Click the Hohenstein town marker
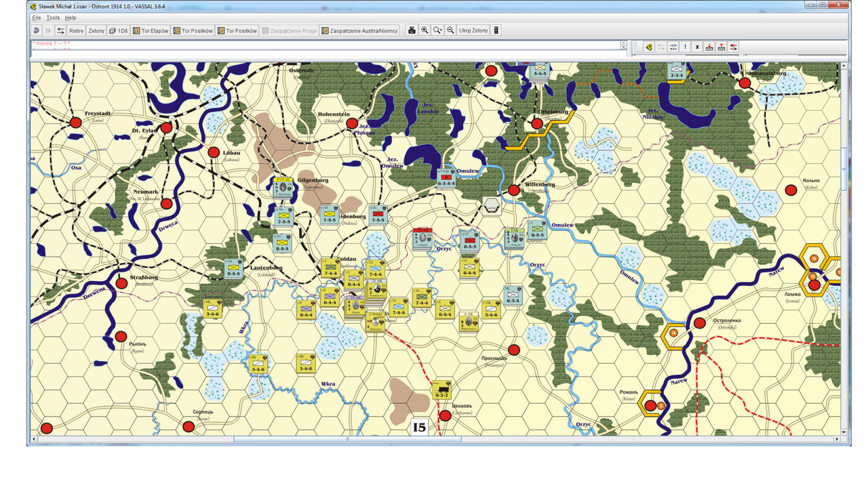The width and height of the screenshot is (868, 481). pyautogui.click(x=352, y=124)
